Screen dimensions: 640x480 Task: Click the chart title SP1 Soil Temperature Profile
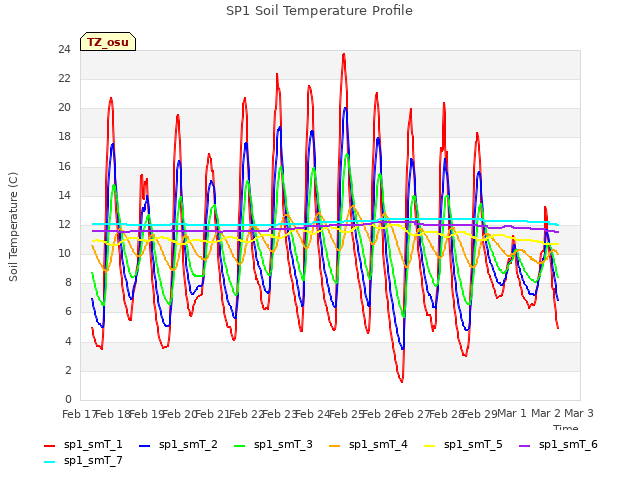(x=320, y=11)
